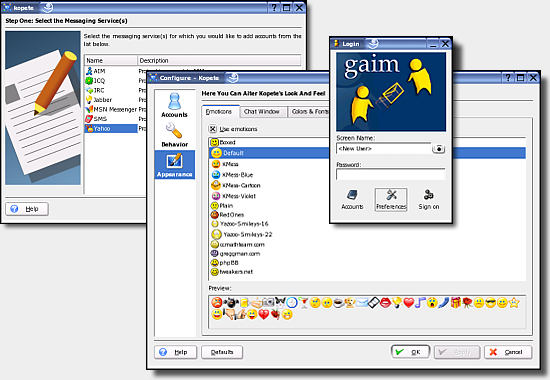
Task: Select the phpBB emoticon theme
Action: click(224, 262)
